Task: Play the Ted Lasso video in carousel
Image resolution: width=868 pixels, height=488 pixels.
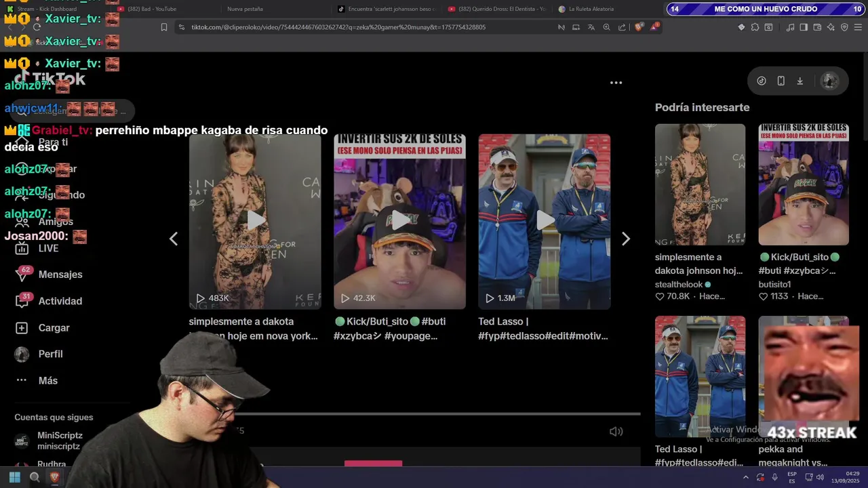Action: [544, 221]
